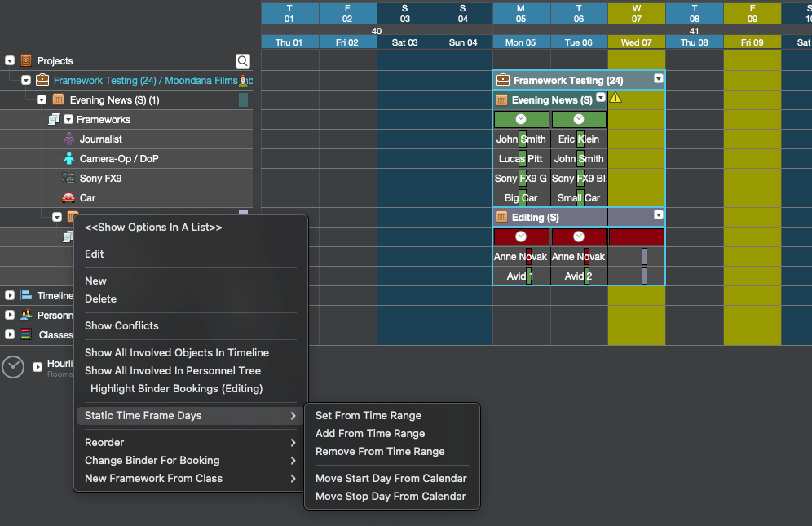The image size is (812, 526).
Task: Collapse the Projects tree node
Action: coord(10,60)
